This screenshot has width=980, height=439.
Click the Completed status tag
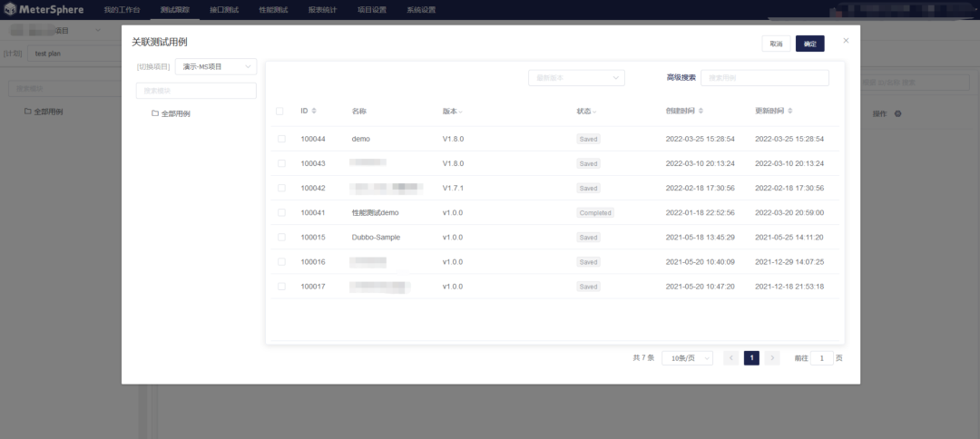coord(595,212)
